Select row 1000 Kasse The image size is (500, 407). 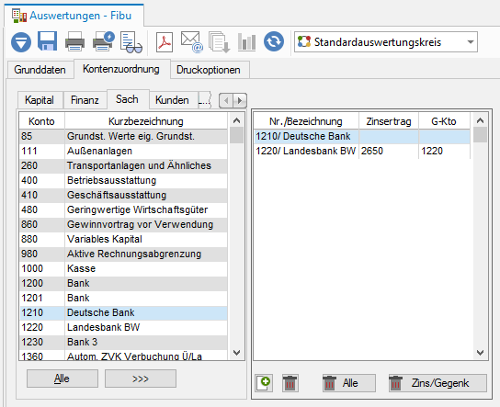click(123, 268)
